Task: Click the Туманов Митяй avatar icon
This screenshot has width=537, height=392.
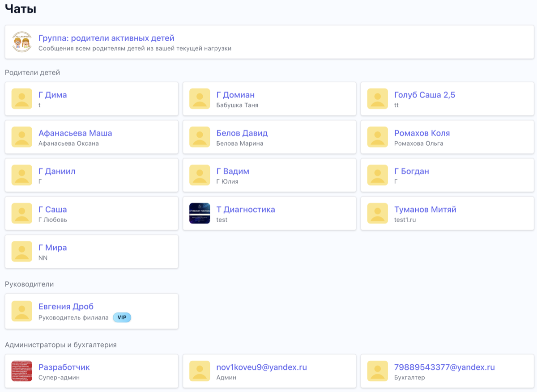Action: click(x=377, y=214)
